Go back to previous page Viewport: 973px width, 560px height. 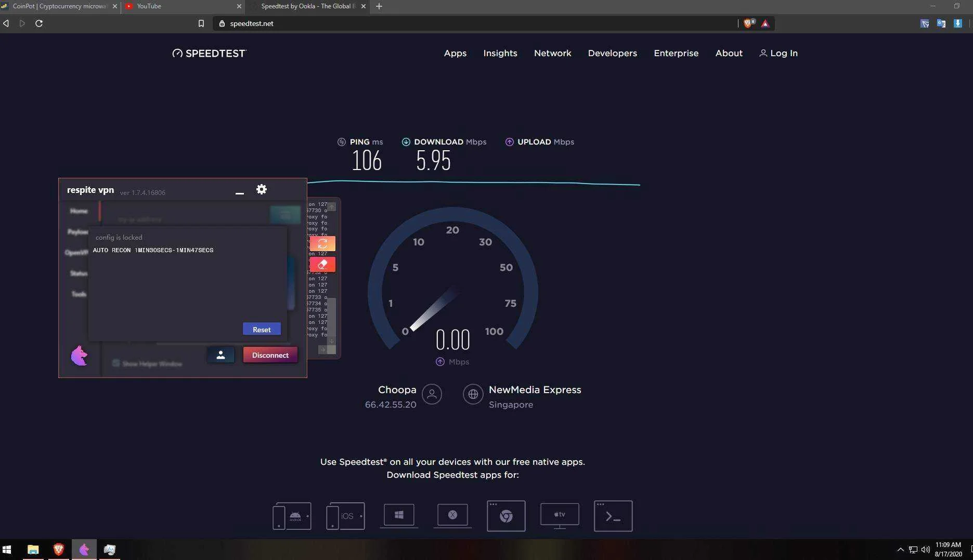coord(6,23)
